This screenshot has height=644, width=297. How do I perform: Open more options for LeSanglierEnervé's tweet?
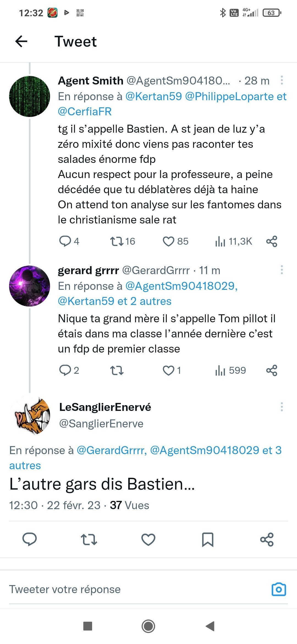pos(282,407)
